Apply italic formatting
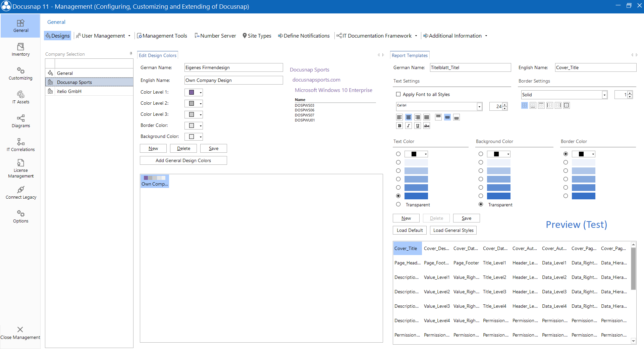Screen dimensions: 644x349 click(x=409, y=126)
